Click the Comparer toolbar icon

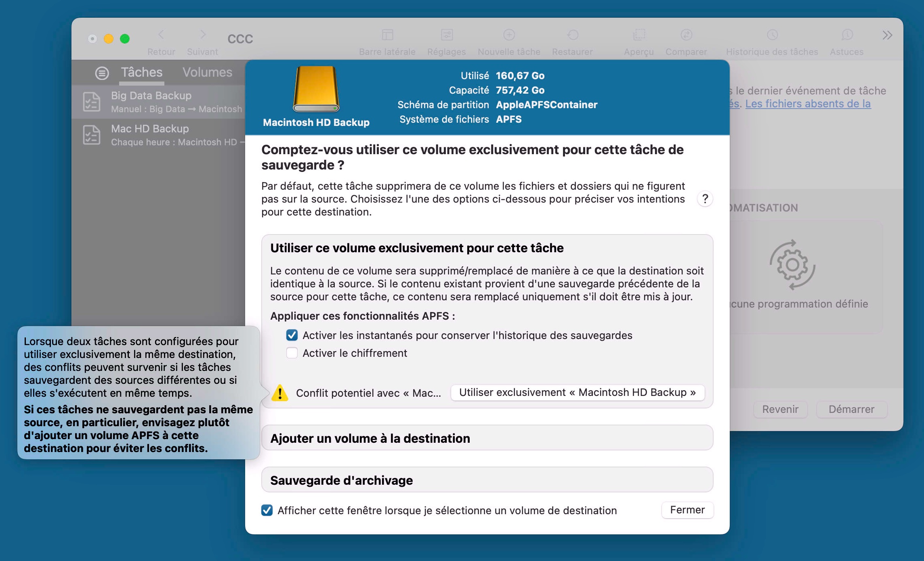(686, 35)
